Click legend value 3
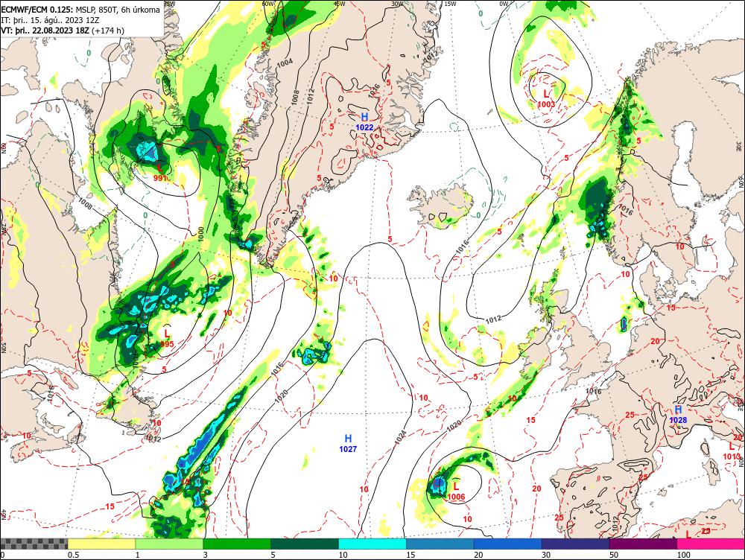Viewport: 745px width, 560px height. [206, 555]
